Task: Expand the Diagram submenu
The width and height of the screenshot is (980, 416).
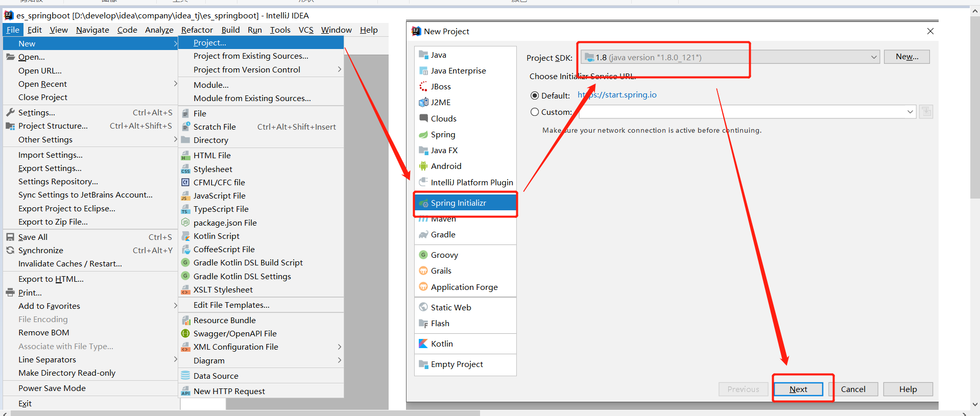Action: [x=339, y=360]
